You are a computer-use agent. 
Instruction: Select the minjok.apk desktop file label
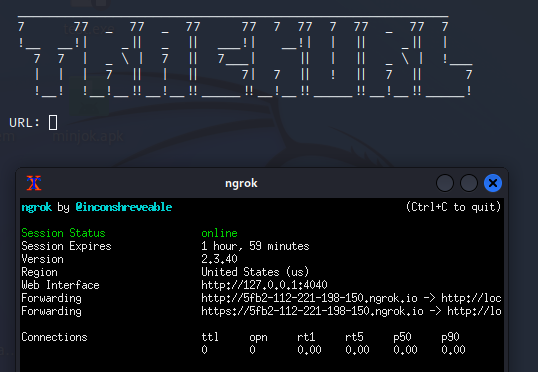pyautogui.click(x=88, y=137)
